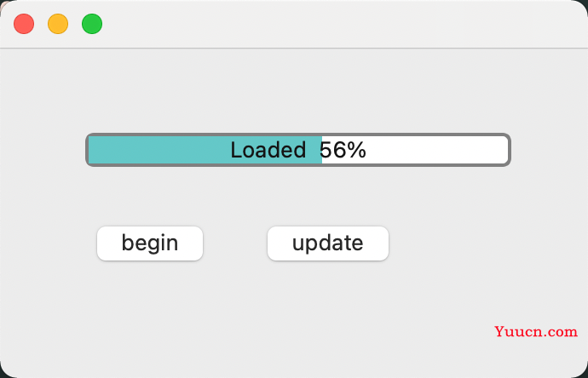The image size is (588, 378).
Task: Open the Yuucn.com watermark link
Action: (536, 331)
